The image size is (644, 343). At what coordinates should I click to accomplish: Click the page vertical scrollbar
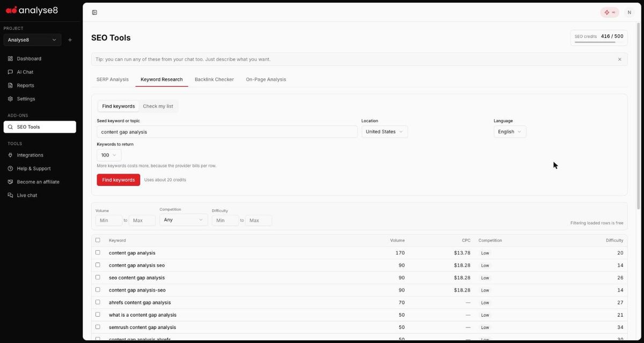[638, 116]
